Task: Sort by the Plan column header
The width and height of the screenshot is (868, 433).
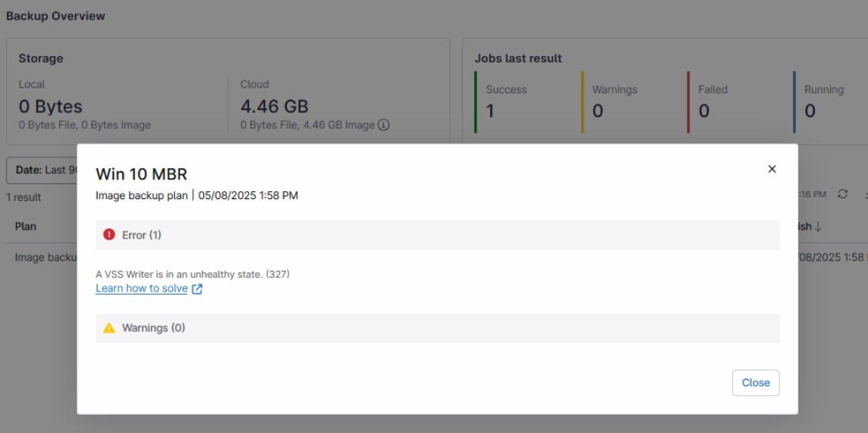Action: click(x=26, y=226)
